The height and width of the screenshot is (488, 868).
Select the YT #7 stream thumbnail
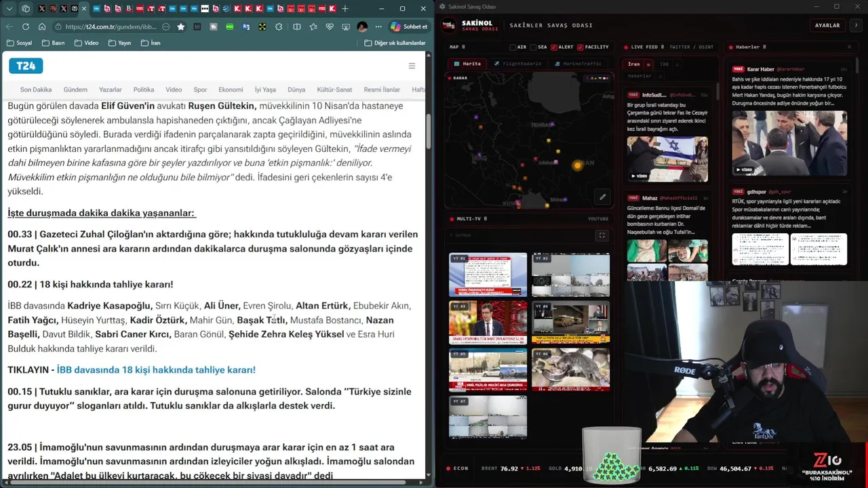(x=488, y=417)
